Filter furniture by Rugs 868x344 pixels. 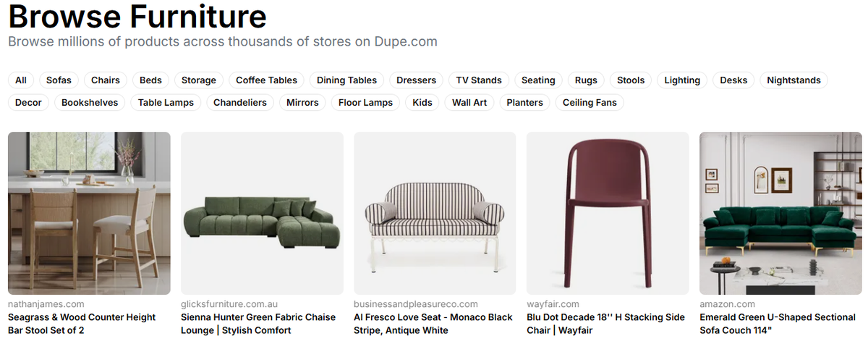pyautogui.click(x=586, y=80)
